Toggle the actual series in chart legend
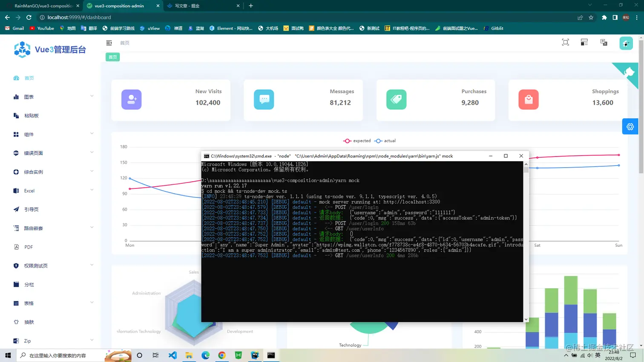 pos(385,141)
